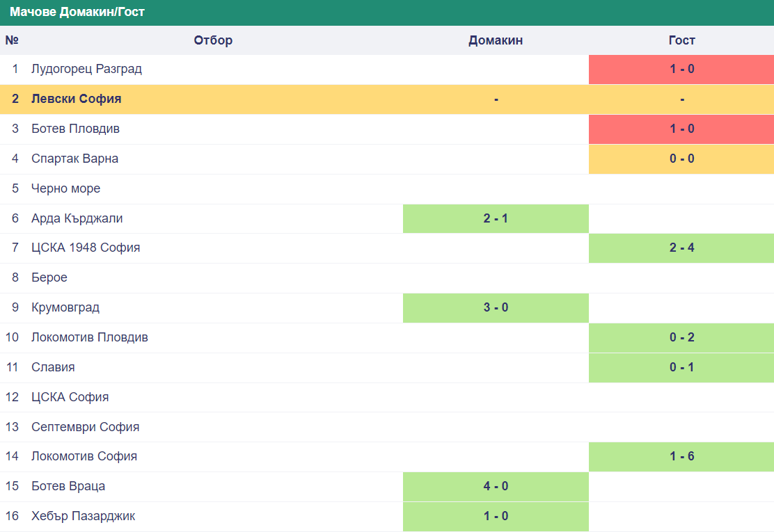Open the Септември София team link

[85, 427]
